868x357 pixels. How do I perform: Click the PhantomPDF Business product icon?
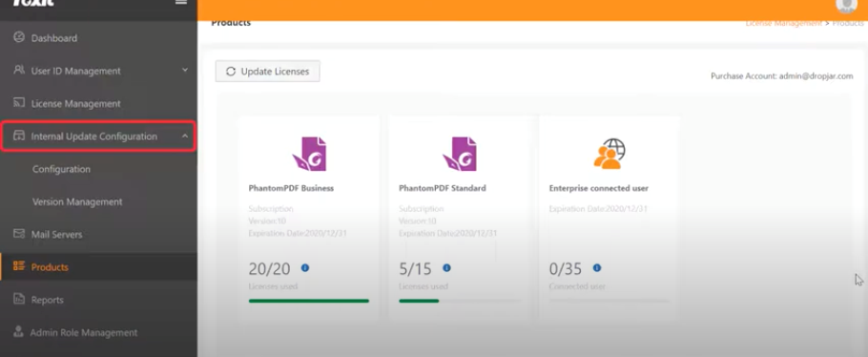click(309, 154)
